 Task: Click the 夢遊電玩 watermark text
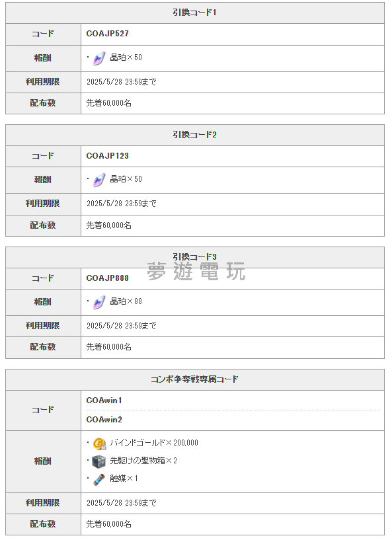[x=196, y=272]
